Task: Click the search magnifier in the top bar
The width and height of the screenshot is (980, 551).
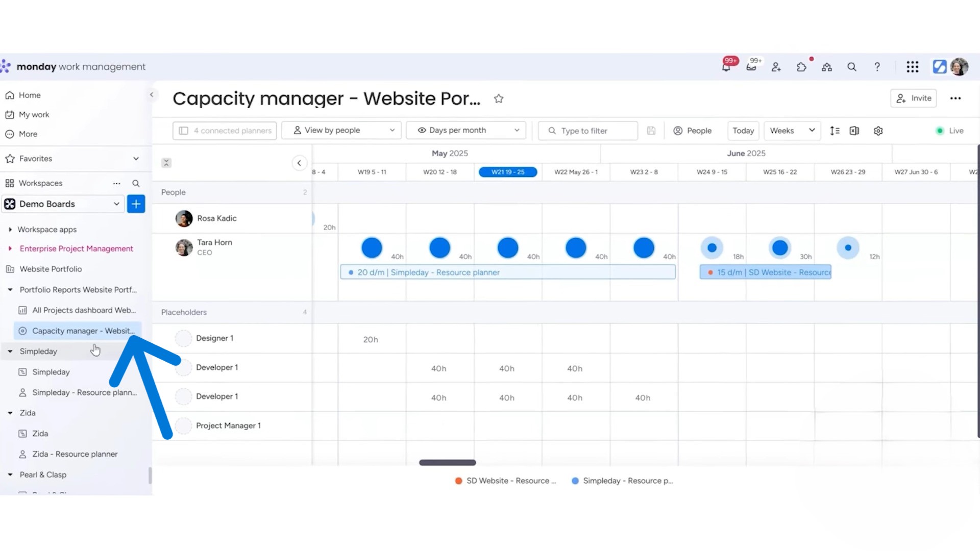Action: pyautogui.click(x=852, y=67)
